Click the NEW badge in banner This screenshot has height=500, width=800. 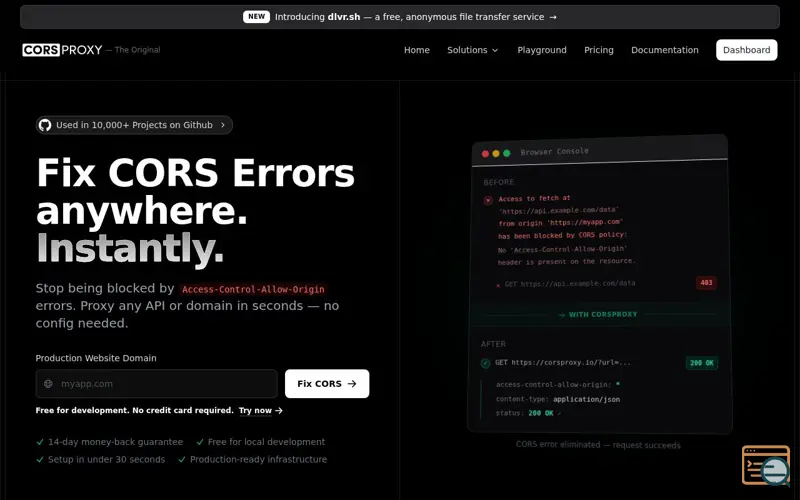(x=256, y=17)
